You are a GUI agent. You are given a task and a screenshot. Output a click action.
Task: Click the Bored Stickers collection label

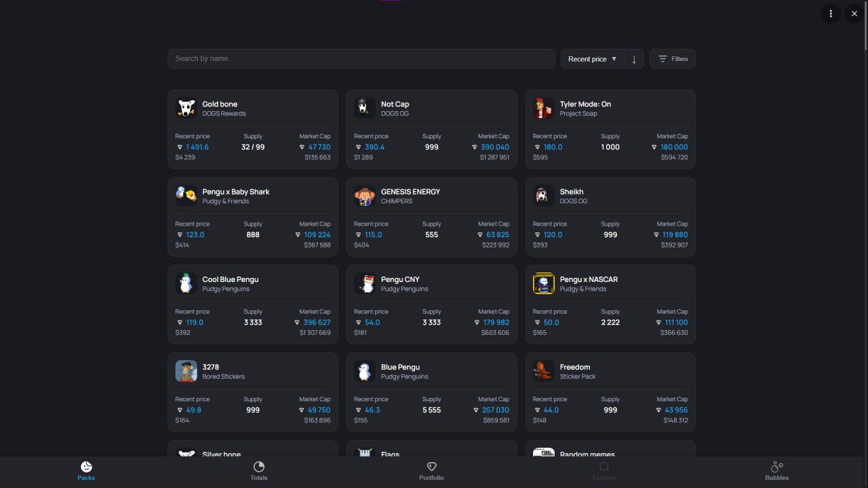(x=223, y=377)
